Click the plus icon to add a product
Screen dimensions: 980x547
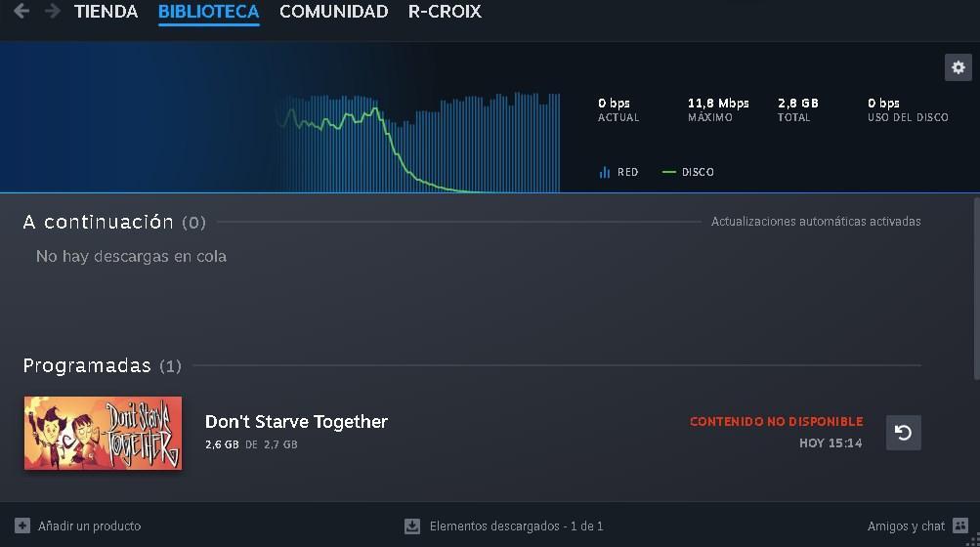click(x=22, y=526)
